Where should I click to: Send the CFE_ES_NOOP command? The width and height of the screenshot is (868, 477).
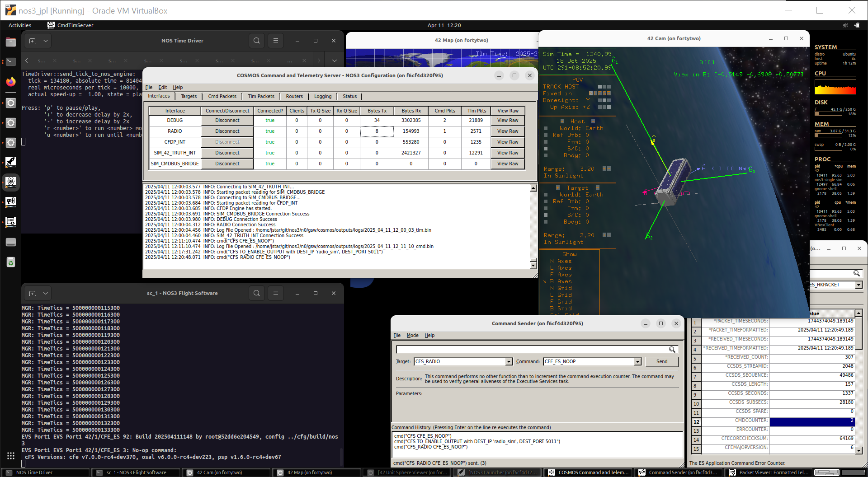[x=662, y=362]
